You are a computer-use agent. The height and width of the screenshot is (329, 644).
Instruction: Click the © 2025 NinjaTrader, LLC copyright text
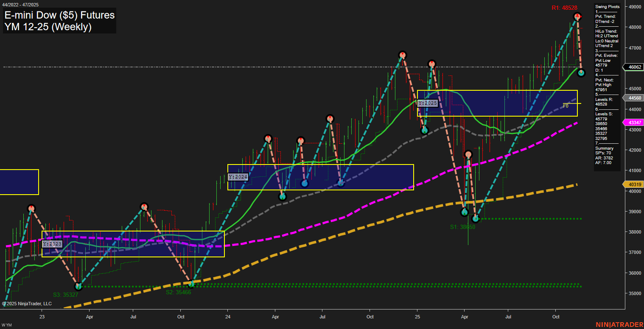click(x=27, y=304)
